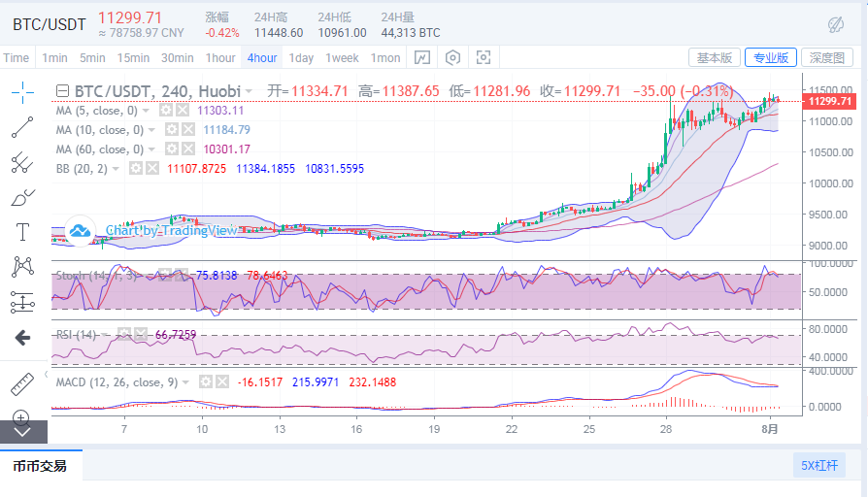Collapse the BTC/USDT legend box
Viewport: 868px width, 497px height.
click(64, 91)
